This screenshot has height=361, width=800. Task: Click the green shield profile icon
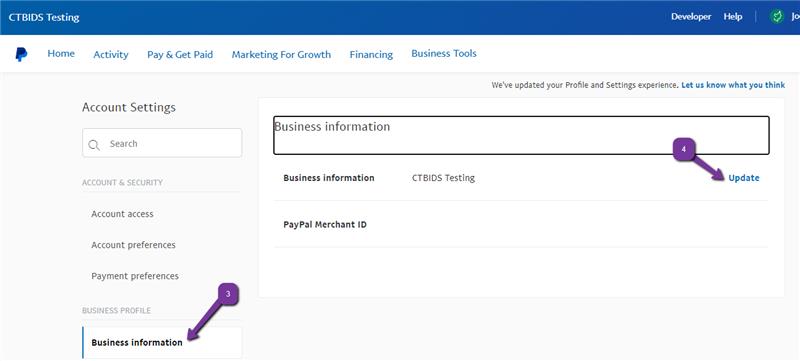(x=777, y=17)
